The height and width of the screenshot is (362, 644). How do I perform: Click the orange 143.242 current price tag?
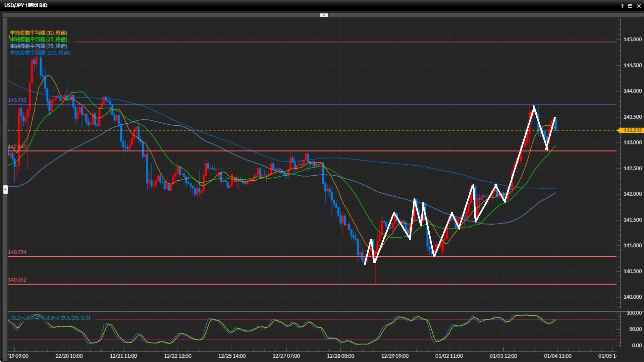click(632, 130)
